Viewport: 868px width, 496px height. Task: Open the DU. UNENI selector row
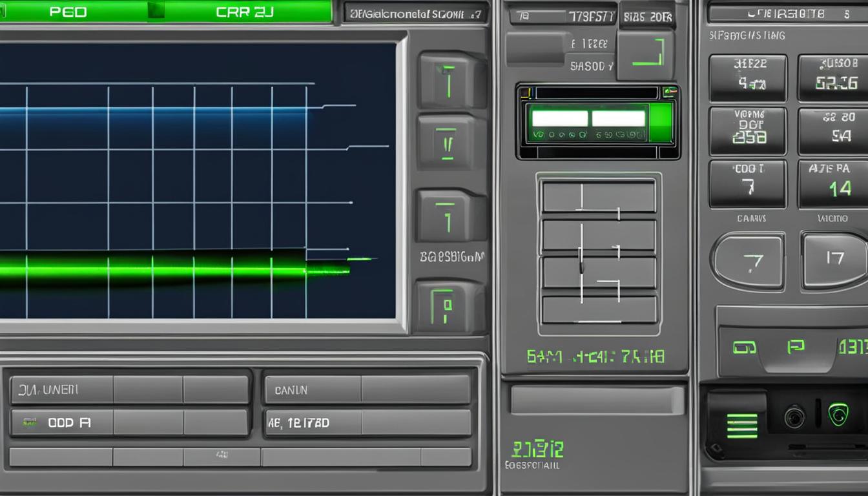[x=129, y=390]
